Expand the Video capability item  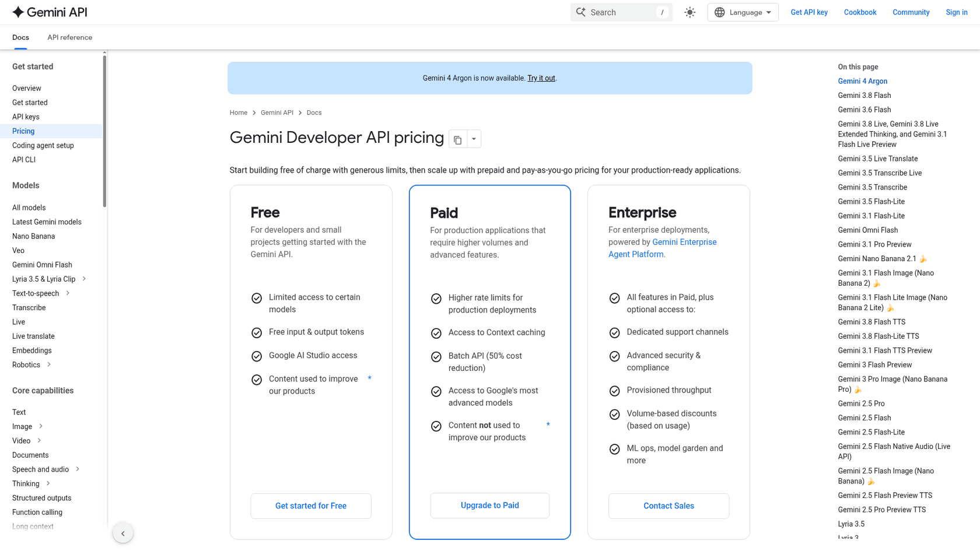point(39,440)
